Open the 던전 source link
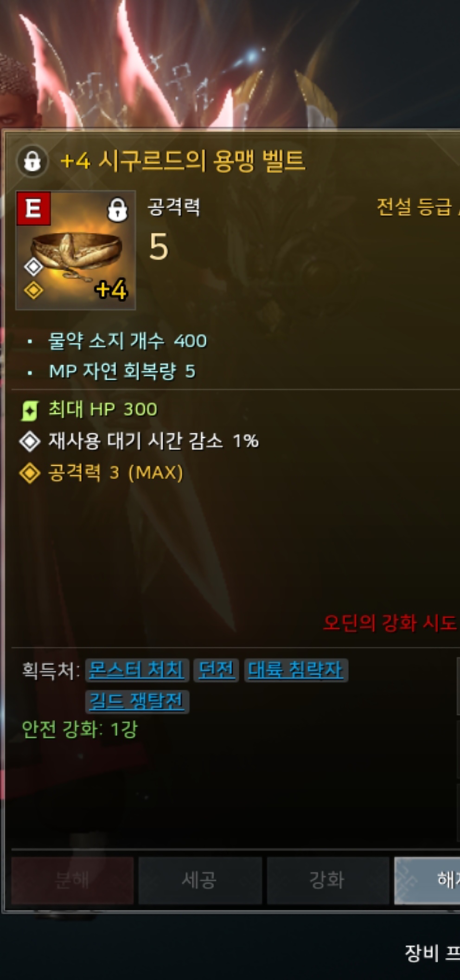 tap(216, 670)
